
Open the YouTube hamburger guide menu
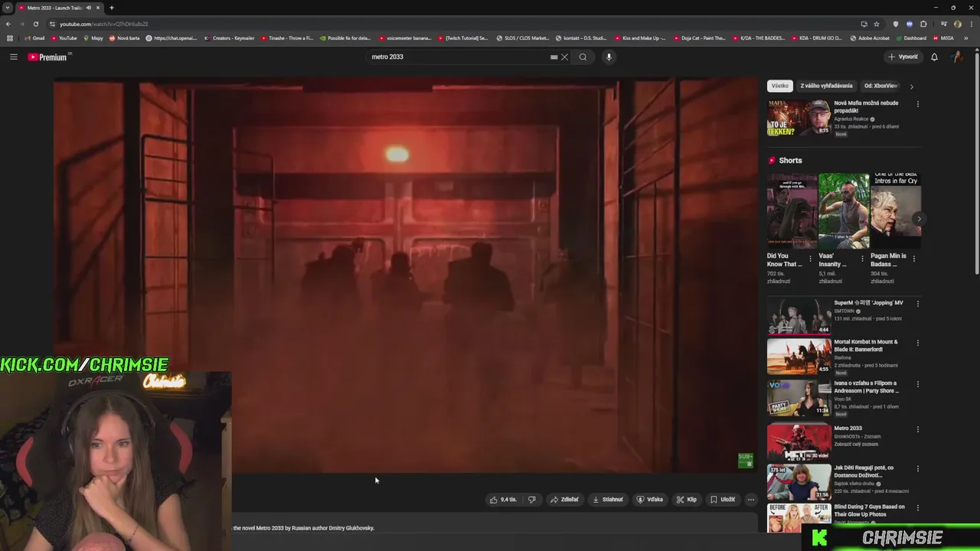coord(13,57)
